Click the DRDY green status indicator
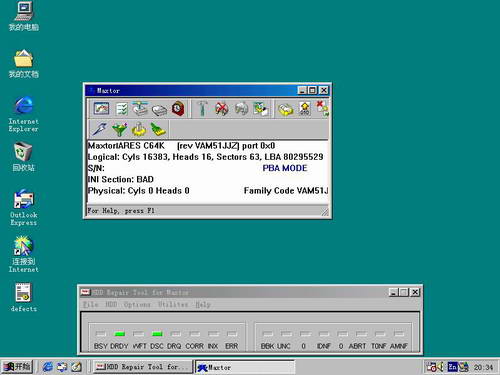 pyautogui.click(x=119, y=334)
